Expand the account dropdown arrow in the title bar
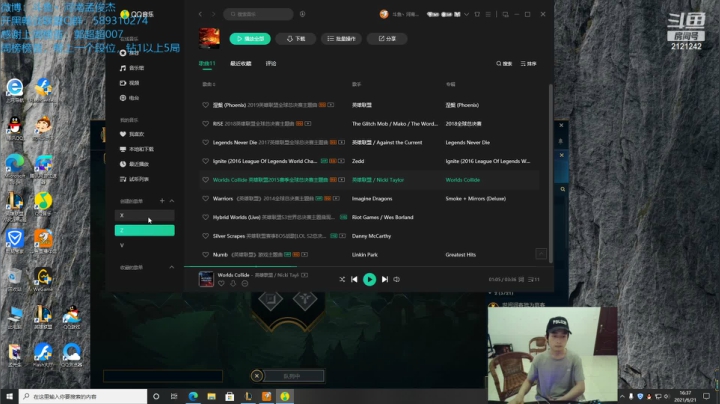Image resolution: width=720 pixels, height=404 pixels. pyautogui.click(x=467, y=14)
